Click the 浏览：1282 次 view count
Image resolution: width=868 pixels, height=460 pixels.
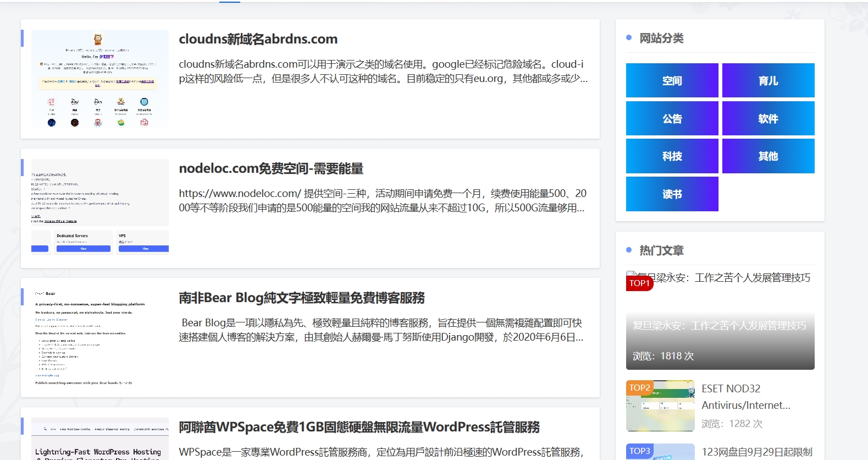(x=732, y=424)
